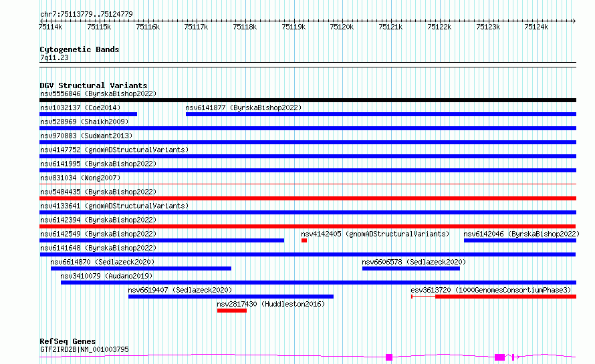This screenshot has width=595, height=364.
Task: Open the nsv4147752 (gnomADStructuralVariants) label
Action: point(114,150)
